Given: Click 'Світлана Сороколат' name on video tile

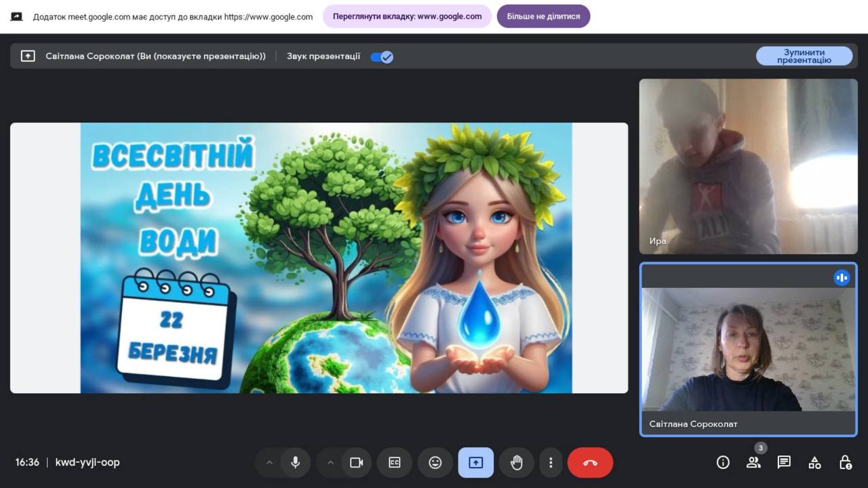Looking at the screenshot, I should 693,424.
